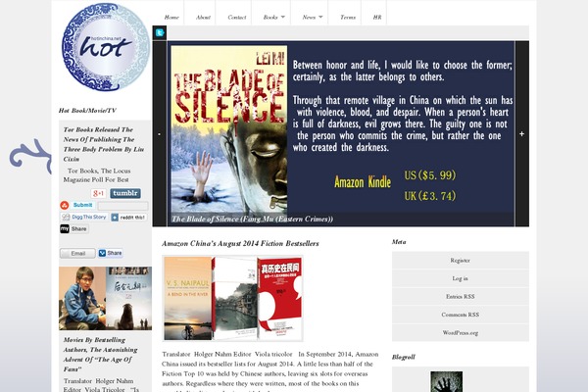The height and width of the screenshot is (392, 588).
Task: Open the Terms menu item
Action: (x=348, y=18)
